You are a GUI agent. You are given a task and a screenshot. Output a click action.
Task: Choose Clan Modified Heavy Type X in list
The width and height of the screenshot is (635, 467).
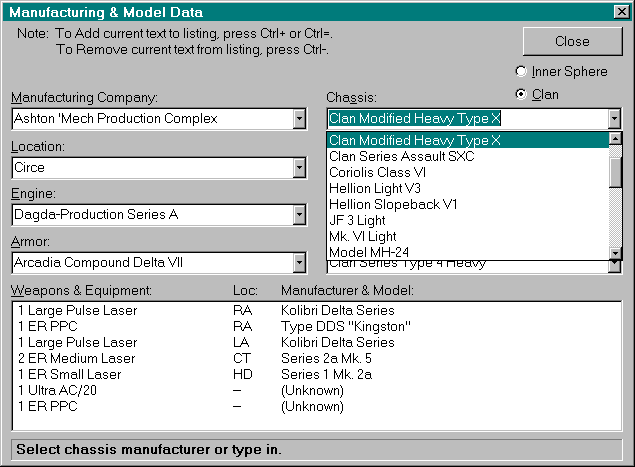point(468,140)
